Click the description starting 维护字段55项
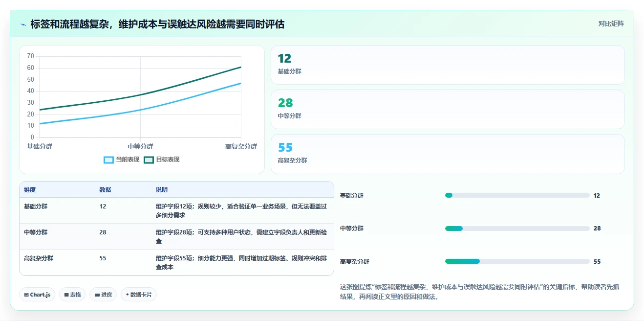Image resolution: width=644 pixels, height=321 pixels. tap(241, 263)
